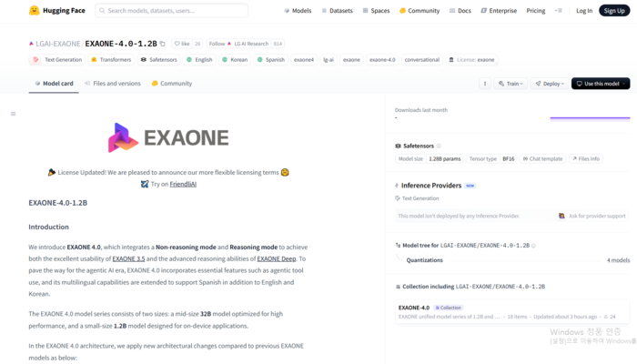Open Datasets in top navigation
The image size is (637, 364).
[x=338, y=11]
